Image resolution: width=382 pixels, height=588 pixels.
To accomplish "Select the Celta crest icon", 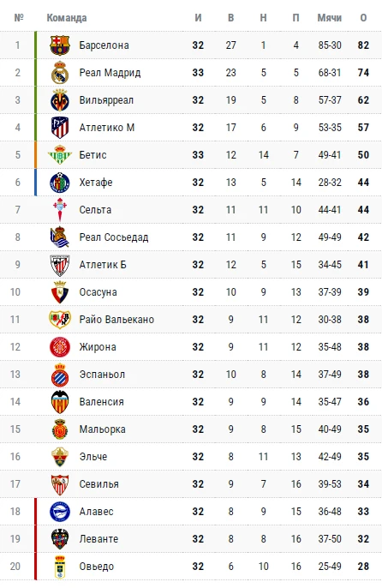I will [60, 210].
